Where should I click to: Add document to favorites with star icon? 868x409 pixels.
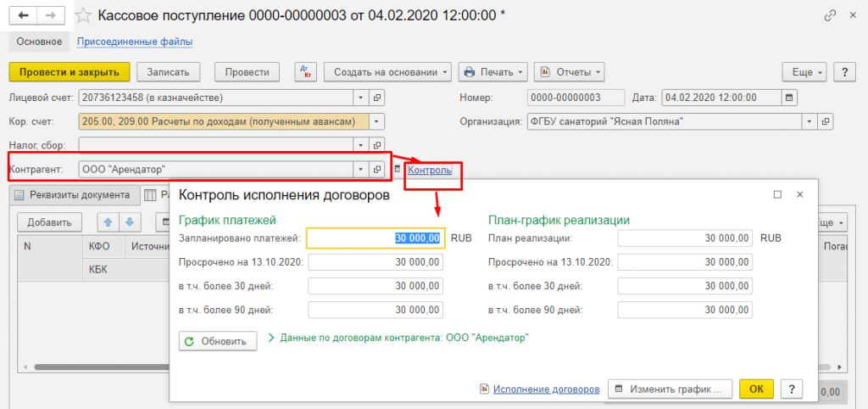click(x=84, y=16)
